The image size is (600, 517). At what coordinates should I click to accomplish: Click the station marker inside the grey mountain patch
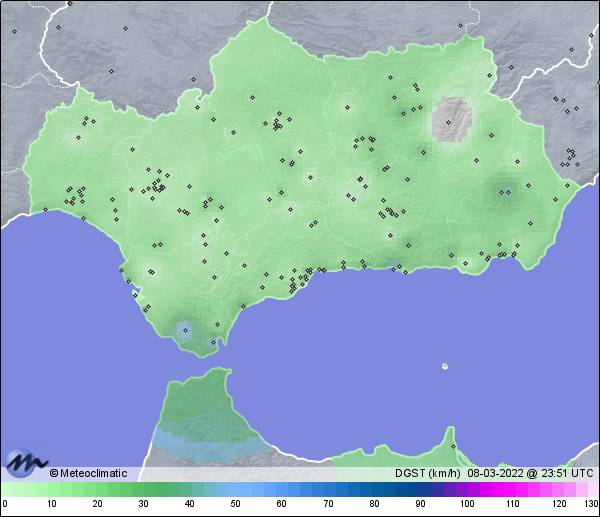pos(448,122)
